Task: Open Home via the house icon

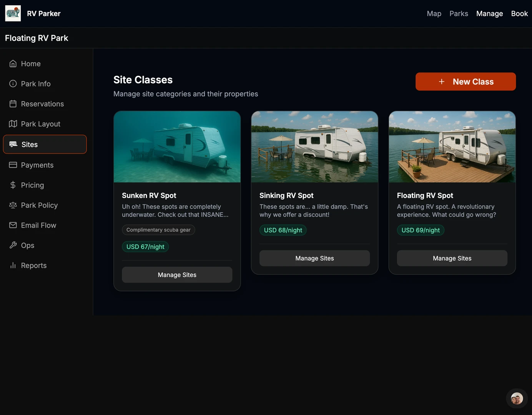Action: point(13,64)
